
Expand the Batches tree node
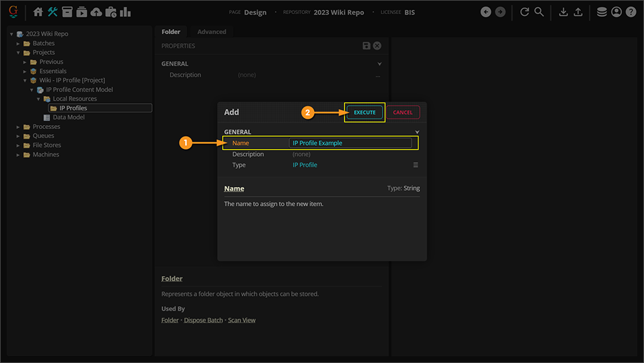[x=19, y=43]
